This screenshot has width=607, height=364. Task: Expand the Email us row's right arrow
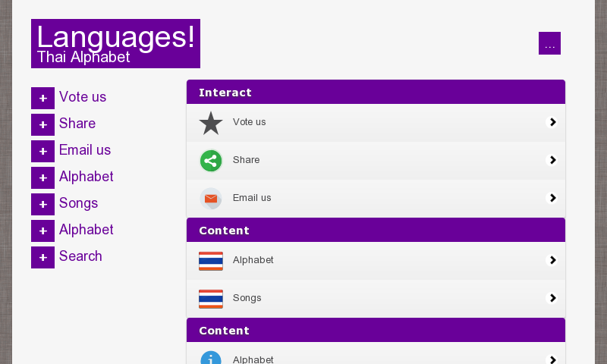(552, 198)
